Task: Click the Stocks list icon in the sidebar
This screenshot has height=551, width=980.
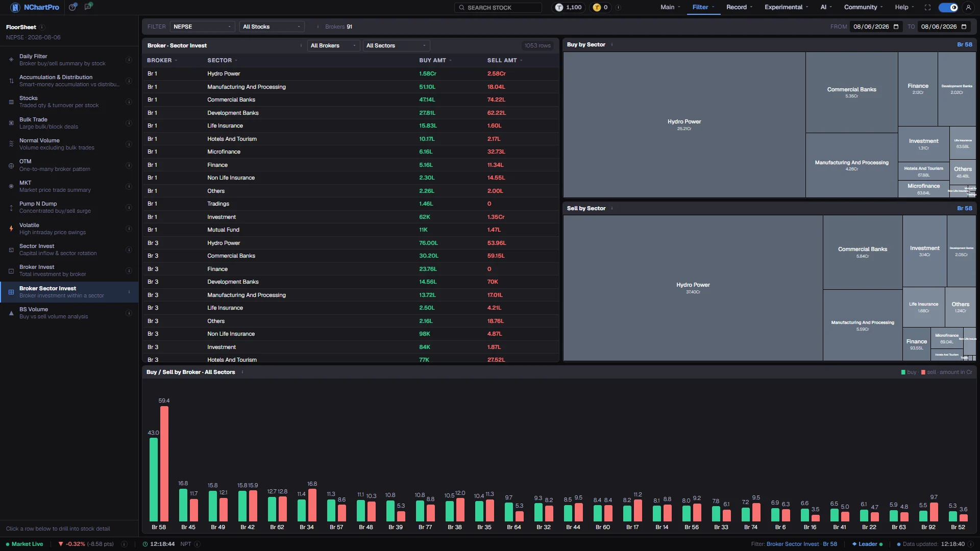Action: (11, 102)
